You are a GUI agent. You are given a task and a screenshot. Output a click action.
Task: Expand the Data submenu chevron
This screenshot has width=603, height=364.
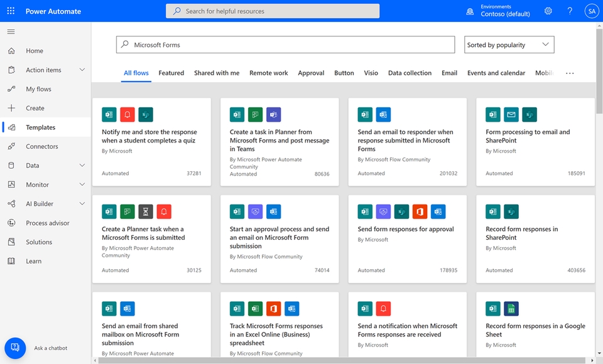coord(82,165)
